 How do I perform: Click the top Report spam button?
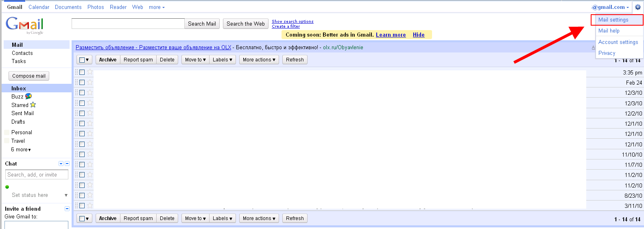[138, 60]
